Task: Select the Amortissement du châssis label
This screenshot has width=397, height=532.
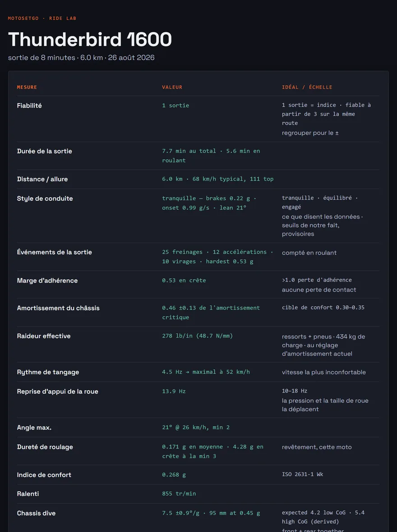Action: coord(58,308)
